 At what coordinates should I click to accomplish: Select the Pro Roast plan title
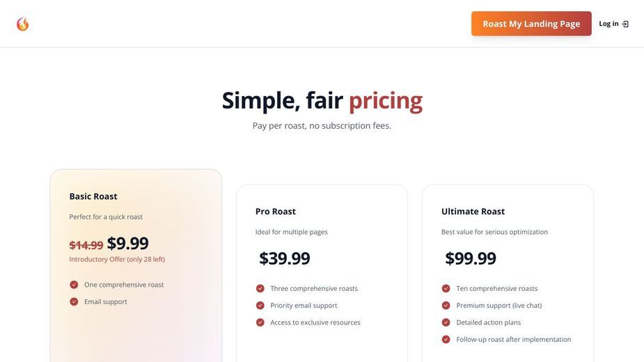click(276, 211)
